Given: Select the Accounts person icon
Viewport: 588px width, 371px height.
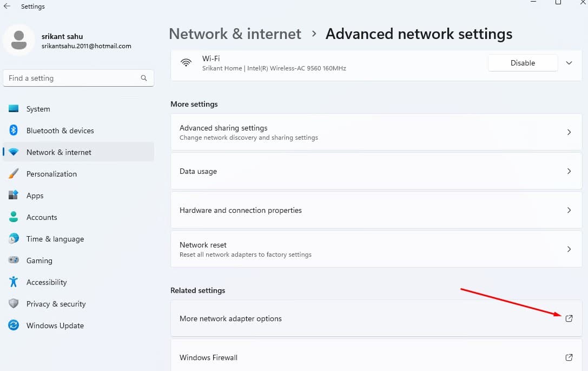Looking at the screenshot, I should point(14,217).
